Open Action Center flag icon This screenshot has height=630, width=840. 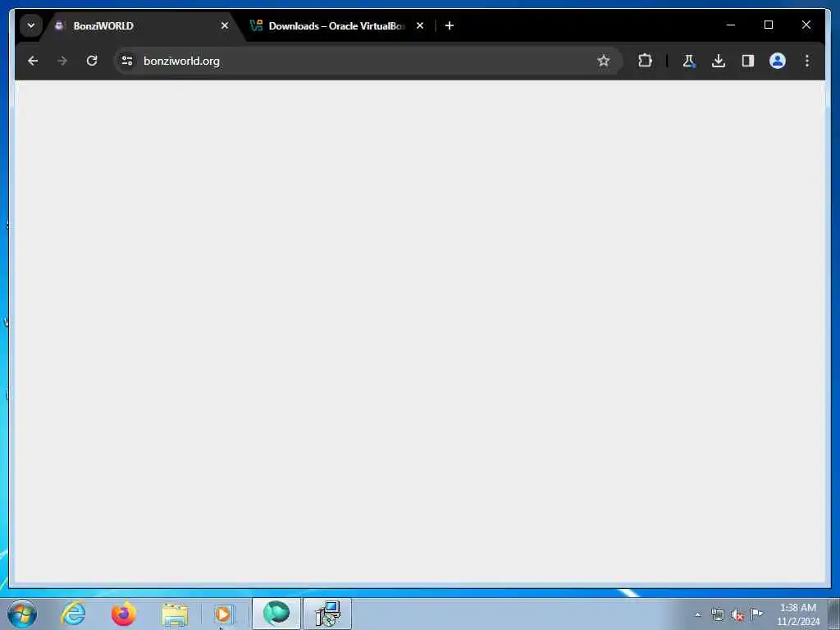756,614
